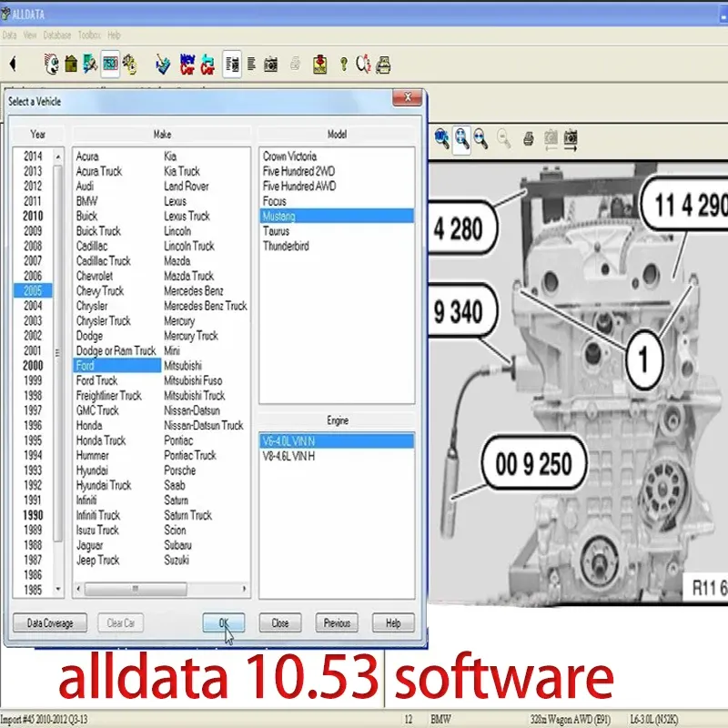Click the house icon in the toolbar
This screenshot has width=728, height=728.
(71, 65)
